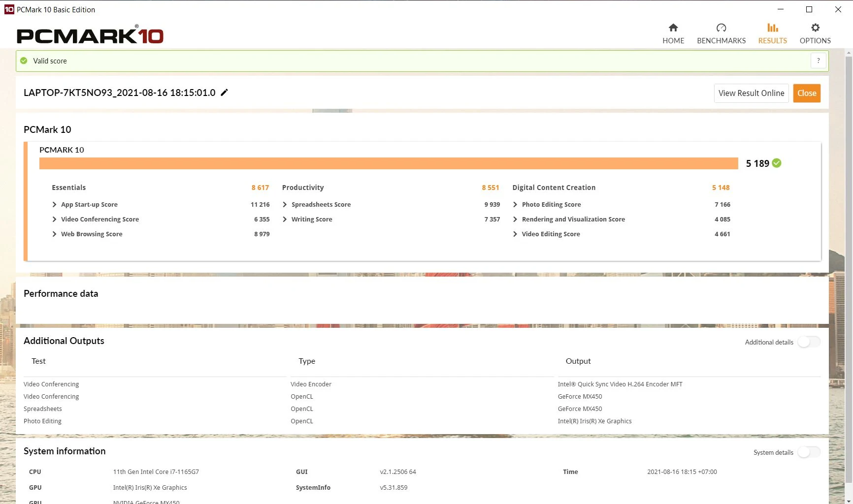Viewport: 853px width, 504px height.
Task: Click the green Valid score checkmark icon
Action: [x=24, y=61]
